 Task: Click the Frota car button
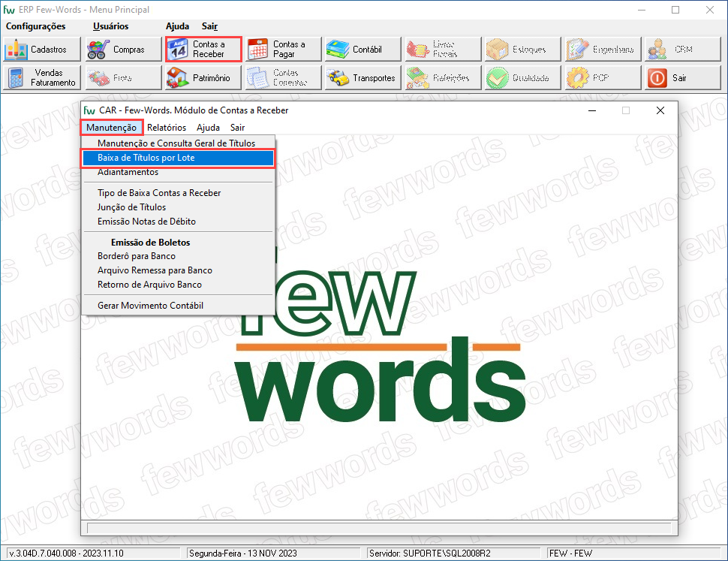pyautogui.click(x=122, y=77)
